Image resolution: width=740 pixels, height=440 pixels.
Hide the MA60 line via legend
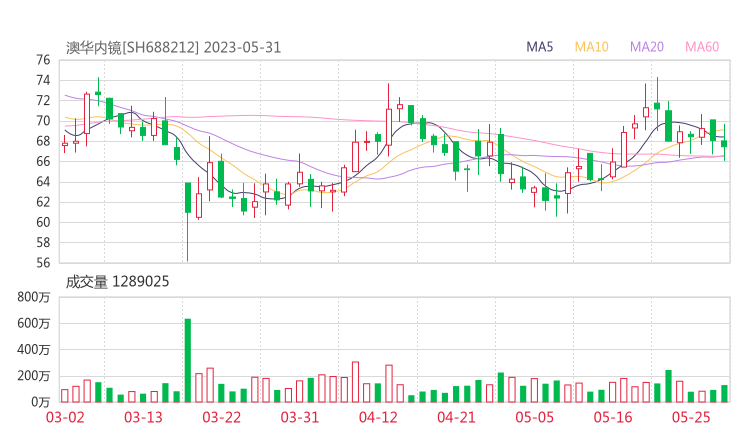[701, 47]
